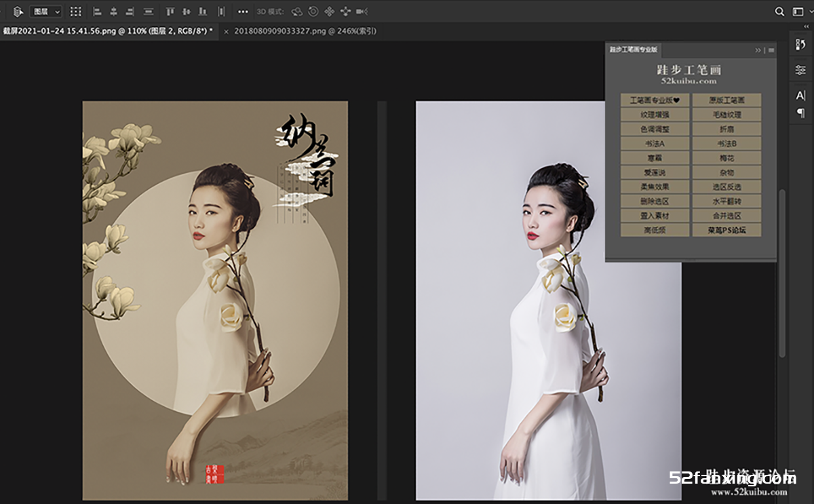This screenshot has width=814, height=504.
Task: Click the plugin panel vertical scrollbar
Action: point(781,271)
